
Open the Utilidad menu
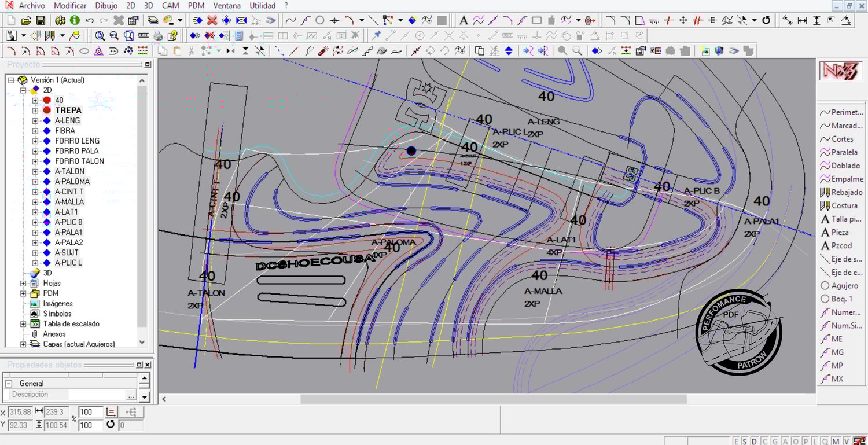click(x=262, y=6)
